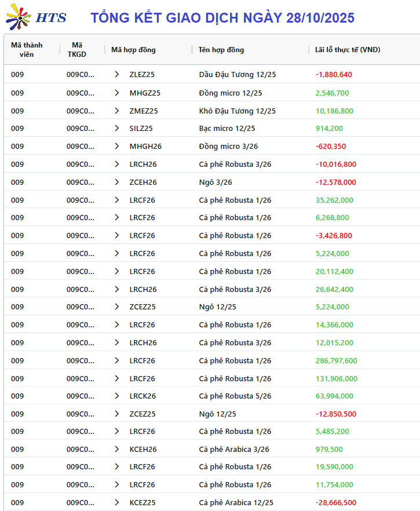Expand the MHGH26 row chevron arrow
Viewport: 420px width, 511px height.
point(116,147)
